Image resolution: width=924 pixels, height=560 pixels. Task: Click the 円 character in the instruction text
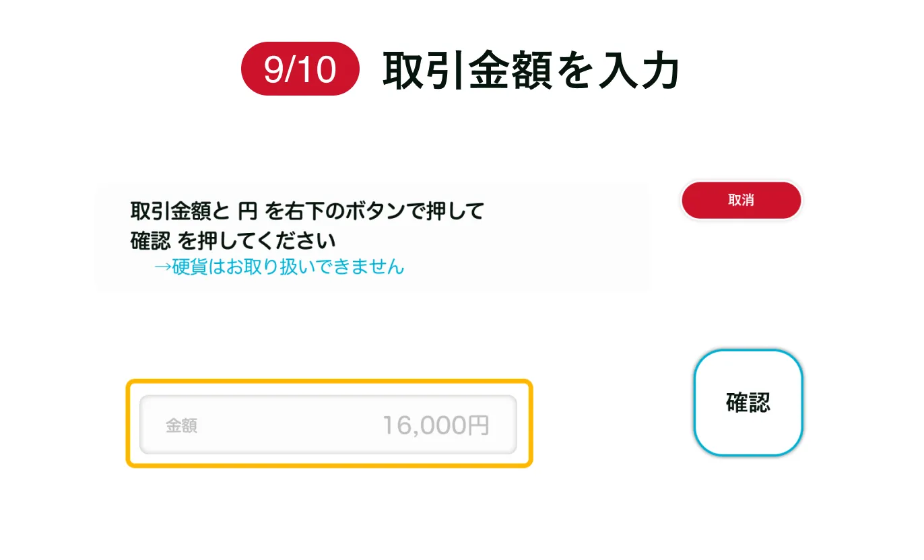pos(249,212)
